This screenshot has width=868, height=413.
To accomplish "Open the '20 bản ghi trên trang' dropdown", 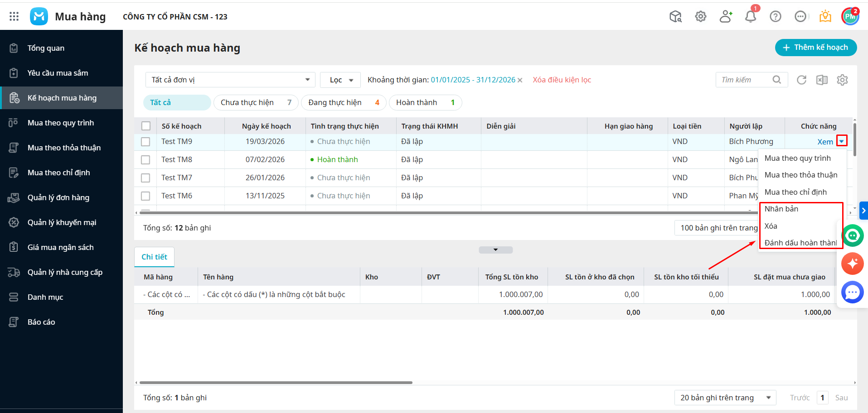I will coord(725,398).
